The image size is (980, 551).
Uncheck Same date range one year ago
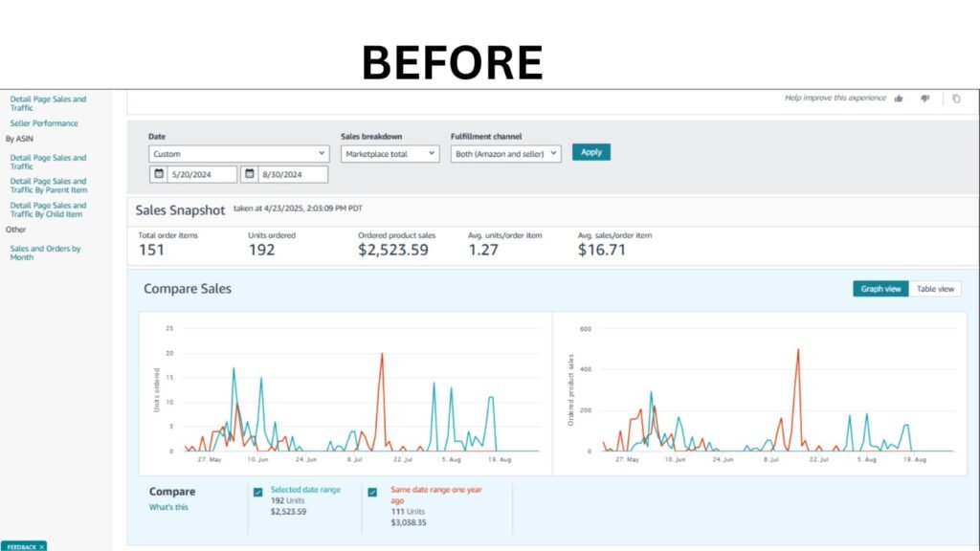click(x=372, y=493)
